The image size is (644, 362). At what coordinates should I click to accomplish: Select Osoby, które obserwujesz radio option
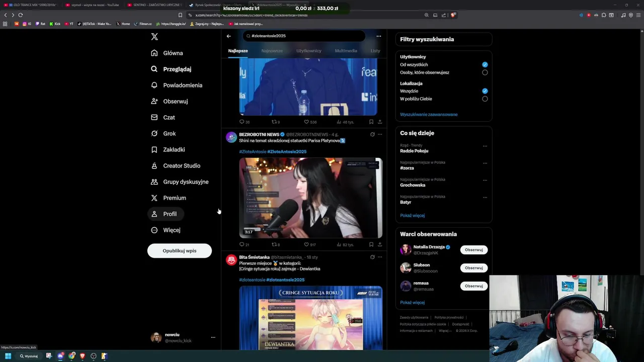click(485, 72)
